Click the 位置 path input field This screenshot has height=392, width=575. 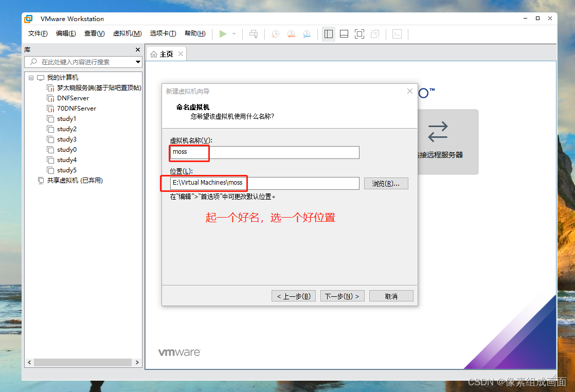[264, 183]
